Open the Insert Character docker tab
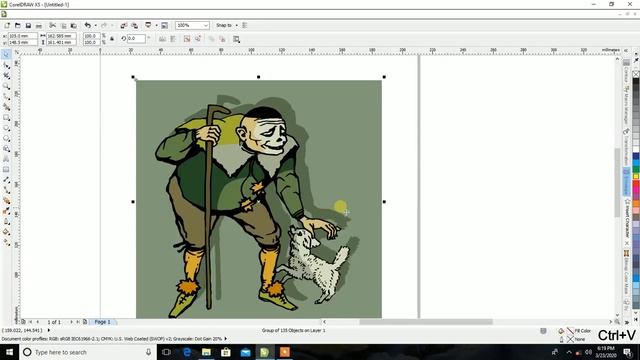640x360 pixels. pos(627,218)
